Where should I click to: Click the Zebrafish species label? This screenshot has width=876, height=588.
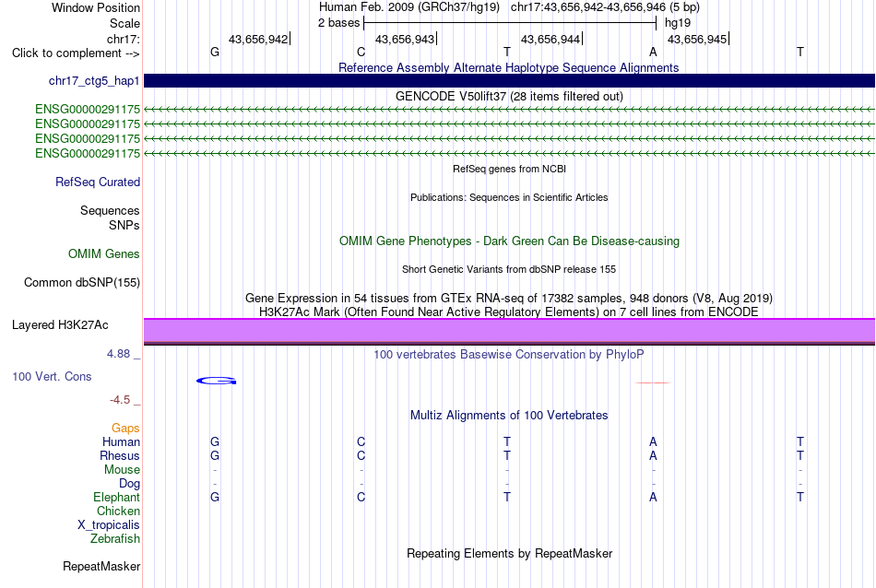pyautogui.click(x=115, y=539)
